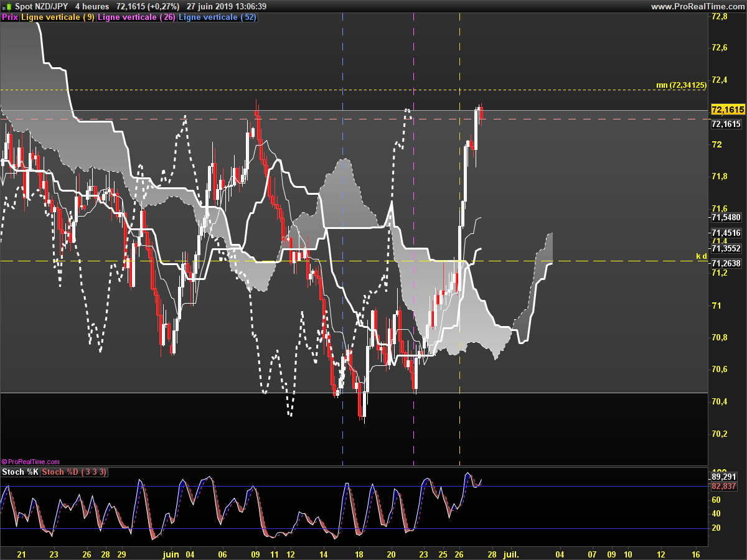This screenshot has height=560, width=747.
Task: Click the yellow k d horizontal line label
Action: coord(701,256)
